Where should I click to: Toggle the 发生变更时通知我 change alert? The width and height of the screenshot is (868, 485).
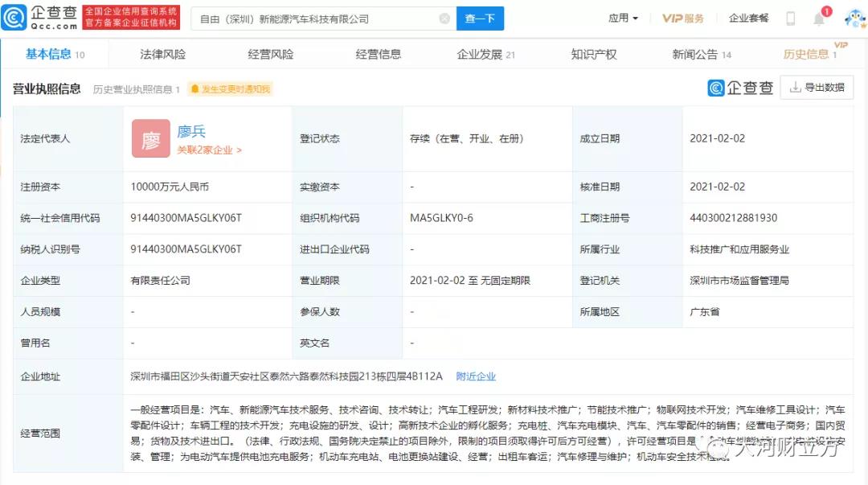click(230, 89)
